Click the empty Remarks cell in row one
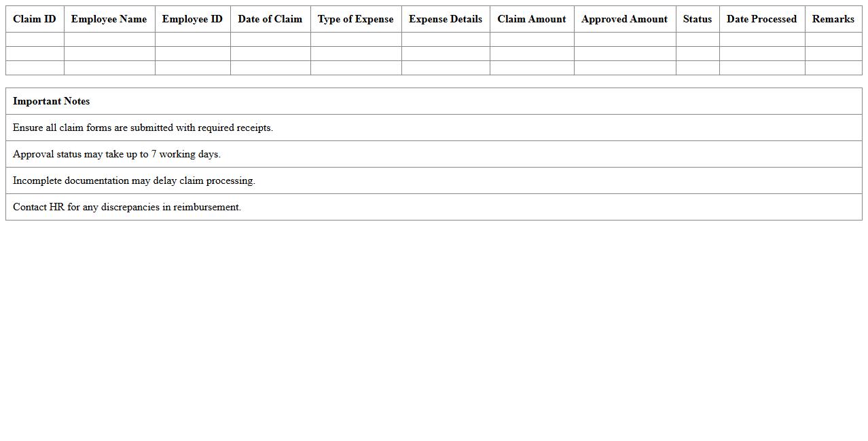The image size is (868, 441). pos(833,39)
